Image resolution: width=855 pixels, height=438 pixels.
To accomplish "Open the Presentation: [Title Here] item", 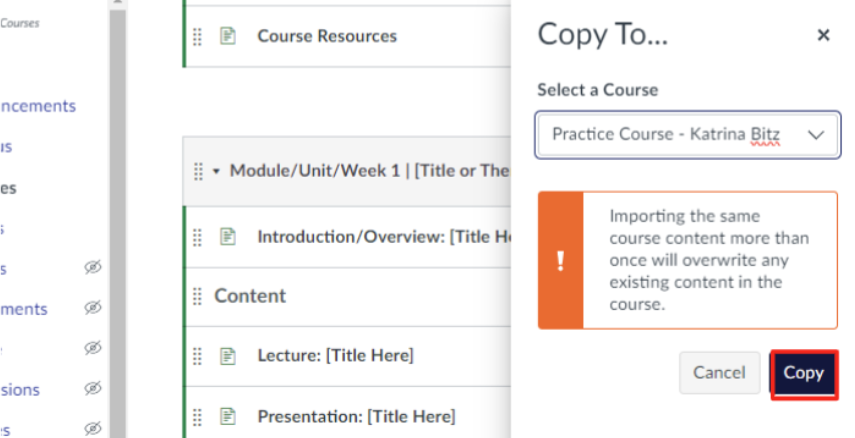I will (x=356, y=416).
